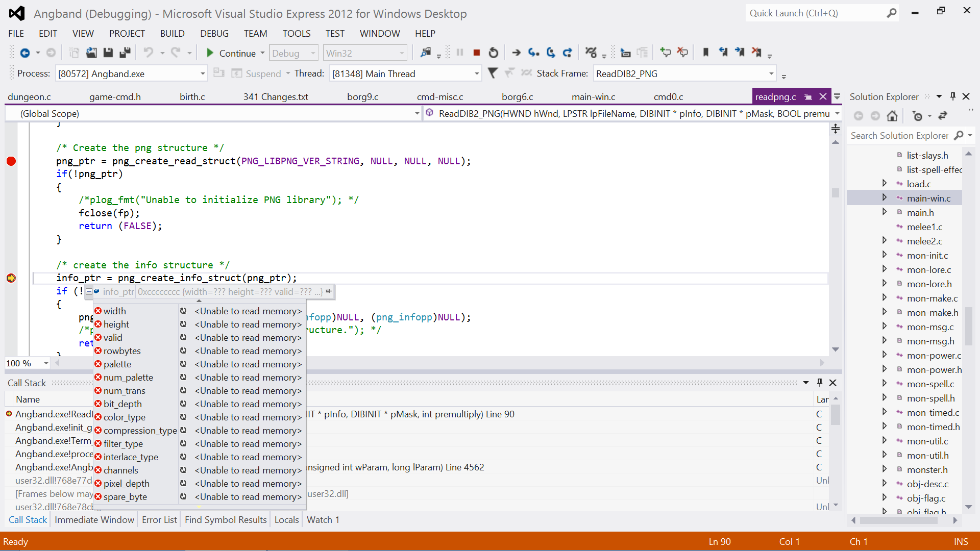Viewport: 980px width, 551px height.
Task: Select the monster.h file in Solution Explorer
Action: pos(926,470)
